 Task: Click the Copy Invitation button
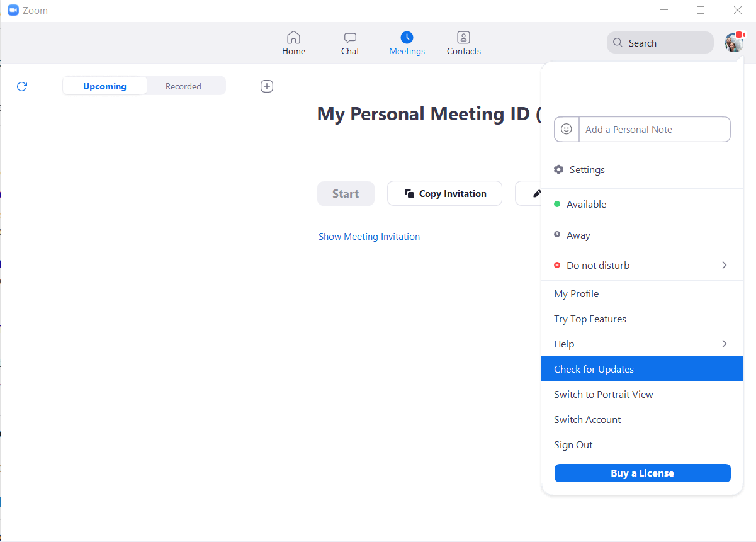[x=444, y=193]
